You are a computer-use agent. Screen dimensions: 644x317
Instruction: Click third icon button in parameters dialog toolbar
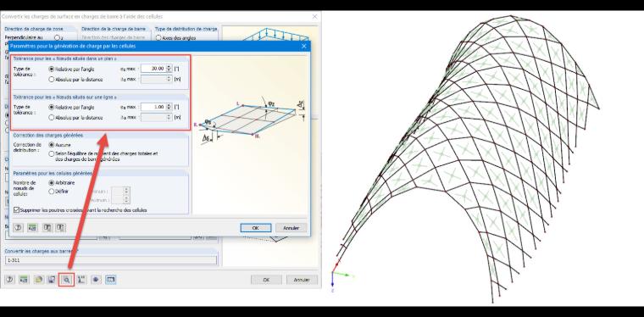pos(47,228)
